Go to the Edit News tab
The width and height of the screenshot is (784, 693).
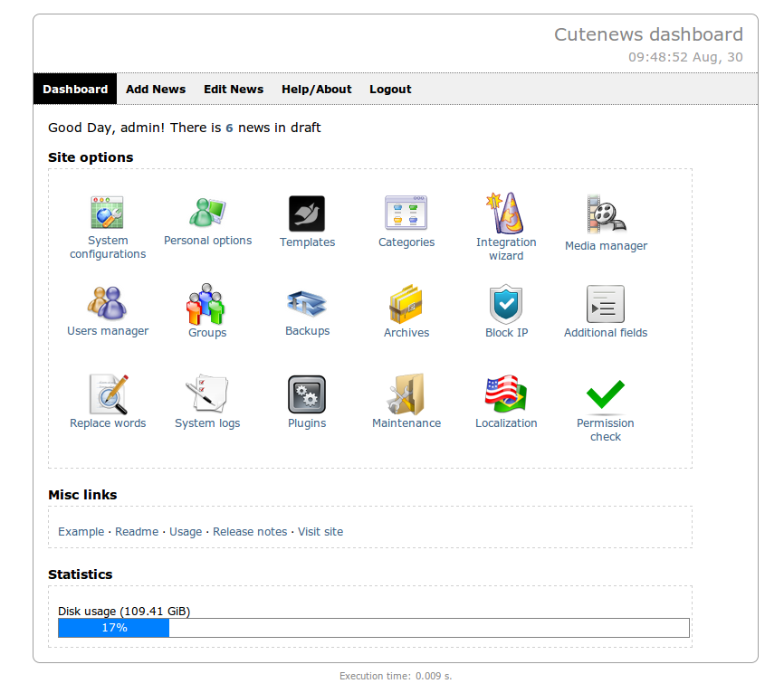(234, 90)
